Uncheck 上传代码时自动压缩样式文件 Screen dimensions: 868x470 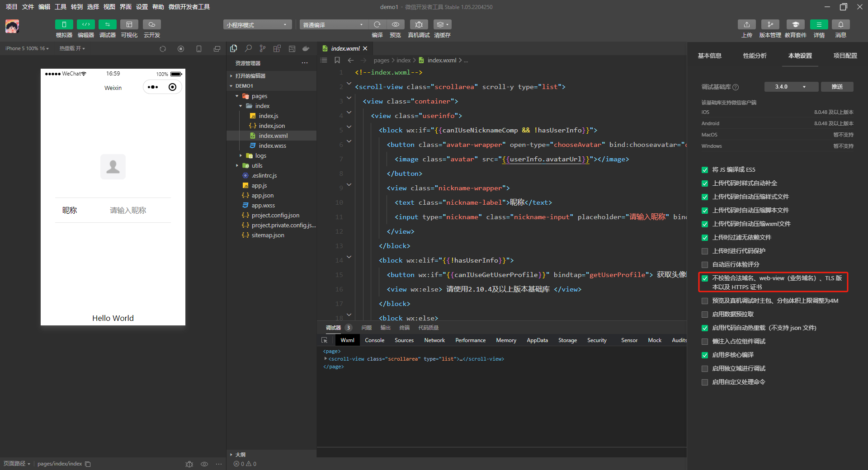click(704, 197)
